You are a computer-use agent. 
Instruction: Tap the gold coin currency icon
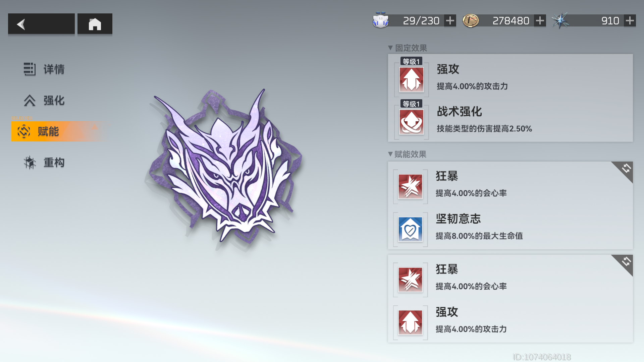coord(471,21)
